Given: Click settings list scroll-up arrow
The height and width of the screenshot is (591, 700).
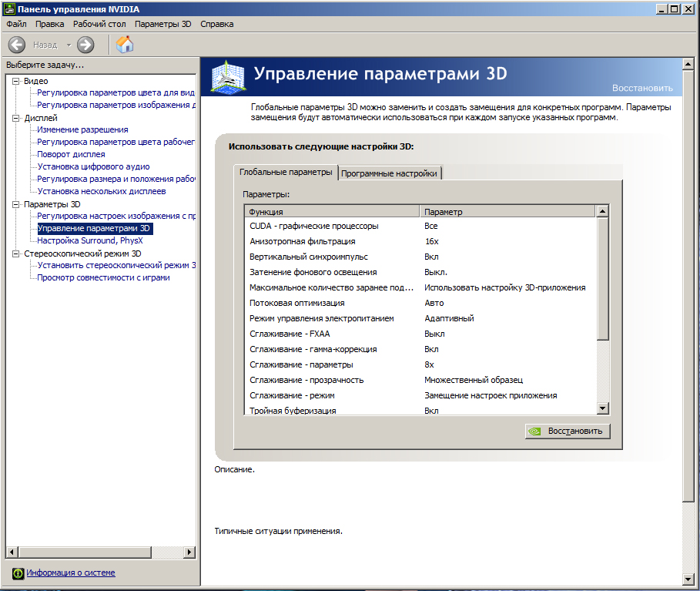Looking at the screenshot, I should (603, 211).
